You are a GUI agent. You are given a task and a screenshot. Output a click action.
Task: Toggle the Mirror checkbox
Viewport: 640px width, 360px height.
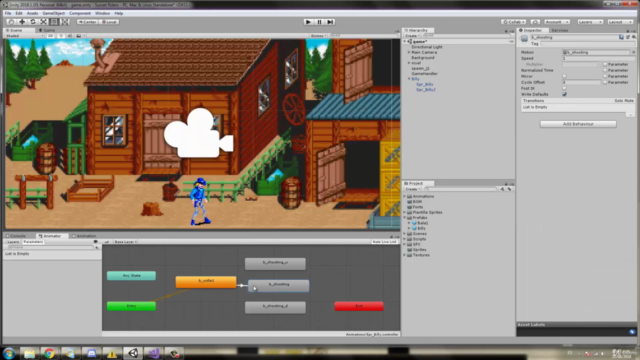point(564,76)
